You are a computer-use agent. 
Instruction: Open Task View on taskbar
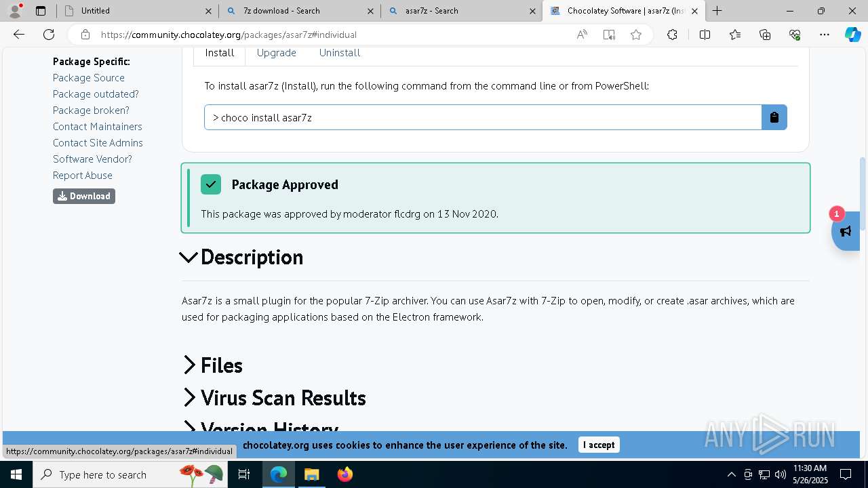click(244, 474)
